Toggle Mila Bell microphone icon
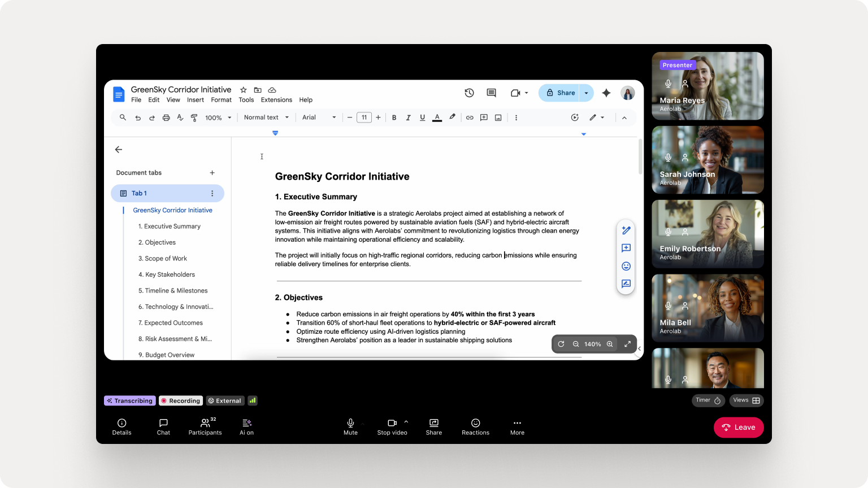The image size is (868, 488). pos(668,306)
